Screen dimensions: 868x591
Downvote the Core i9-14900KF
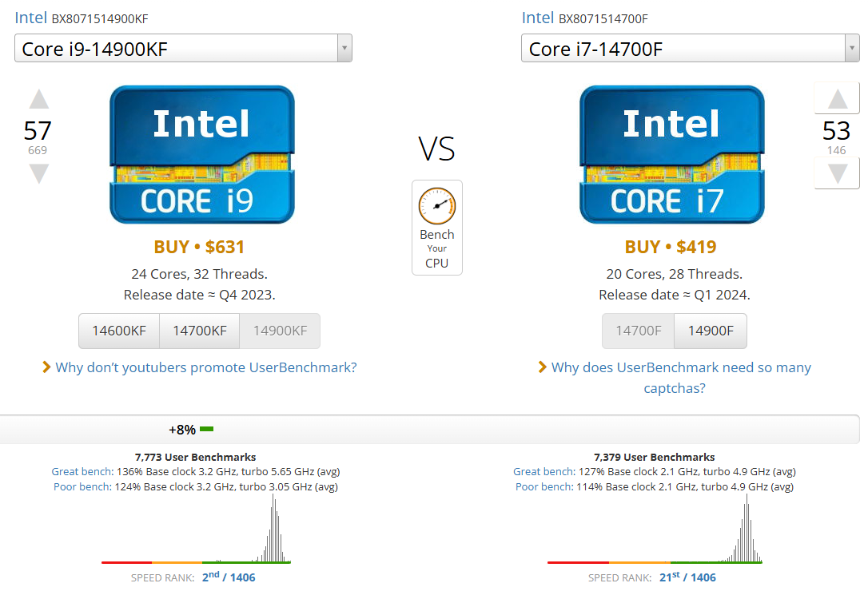click(x=38, y=173)
